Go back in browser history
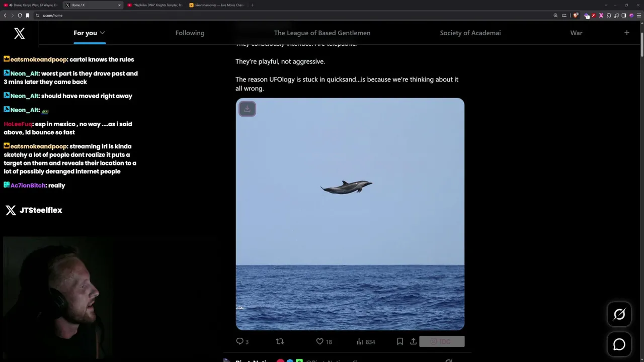This screenshot has height=362, width=644. pos(5,16)
